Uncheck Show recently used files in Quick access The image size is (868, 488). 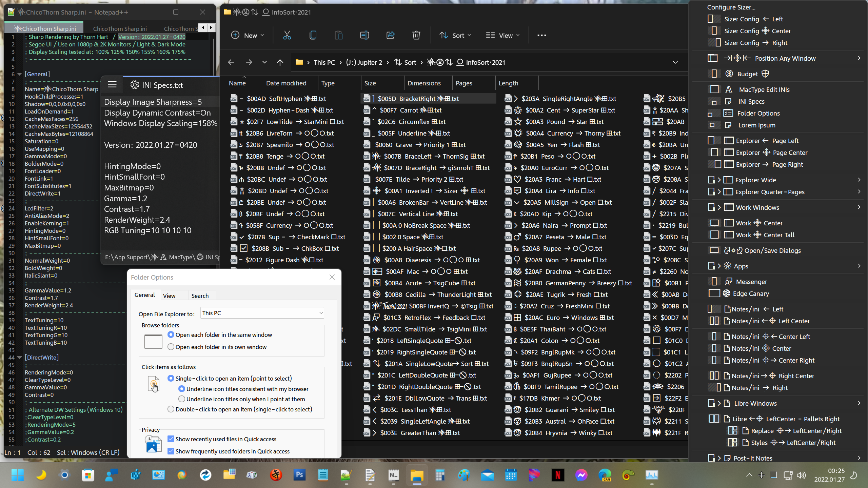(171, 439)
